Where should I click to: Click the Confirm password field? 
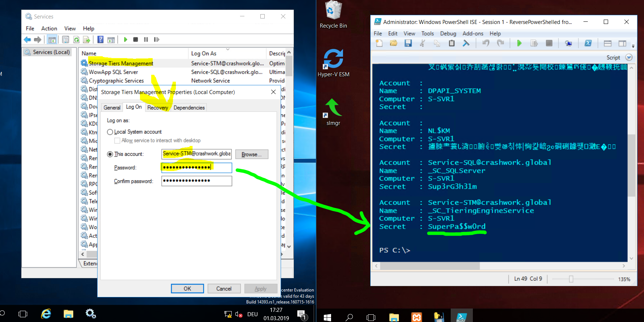(x=197, y=181)
